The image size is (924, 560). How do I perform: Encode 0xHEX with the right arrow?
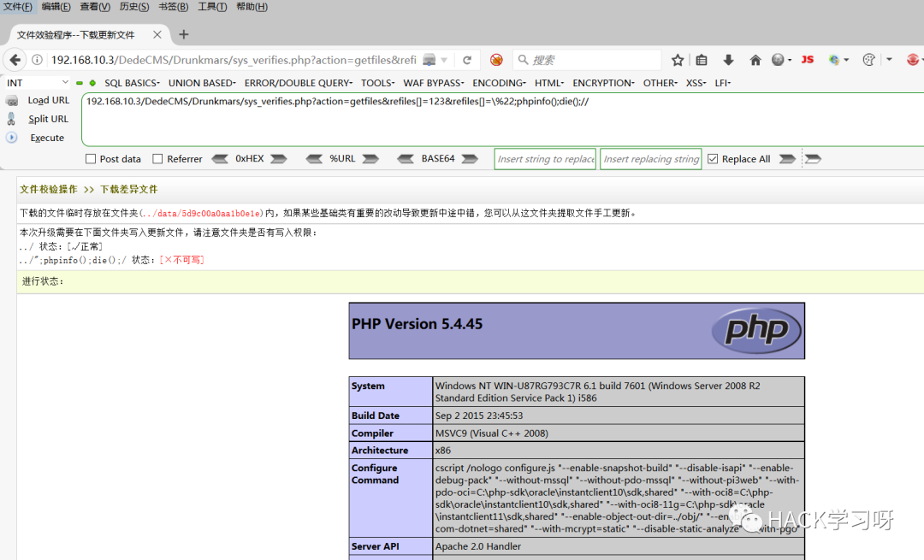click(x=279, y=159)
